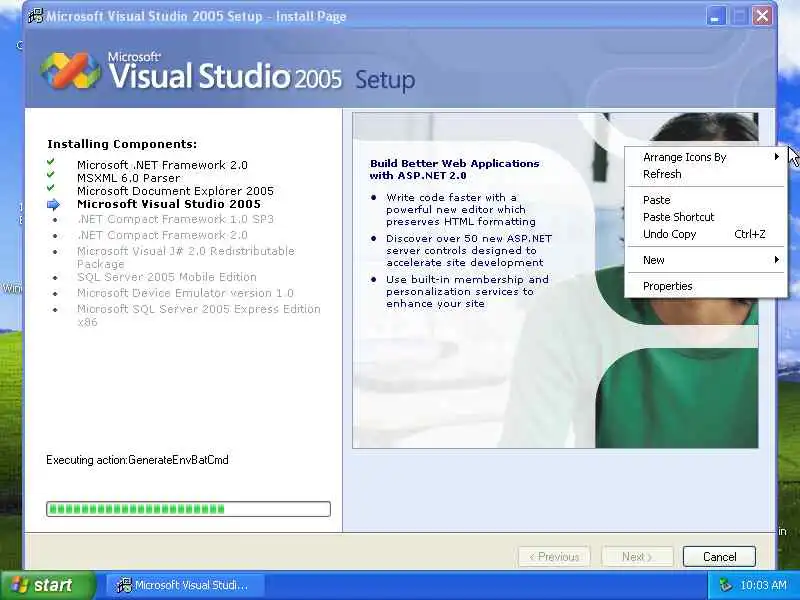The image size is (800, 600).
Task: Select Paste Shortcut in the context menu
Action: 706,217
